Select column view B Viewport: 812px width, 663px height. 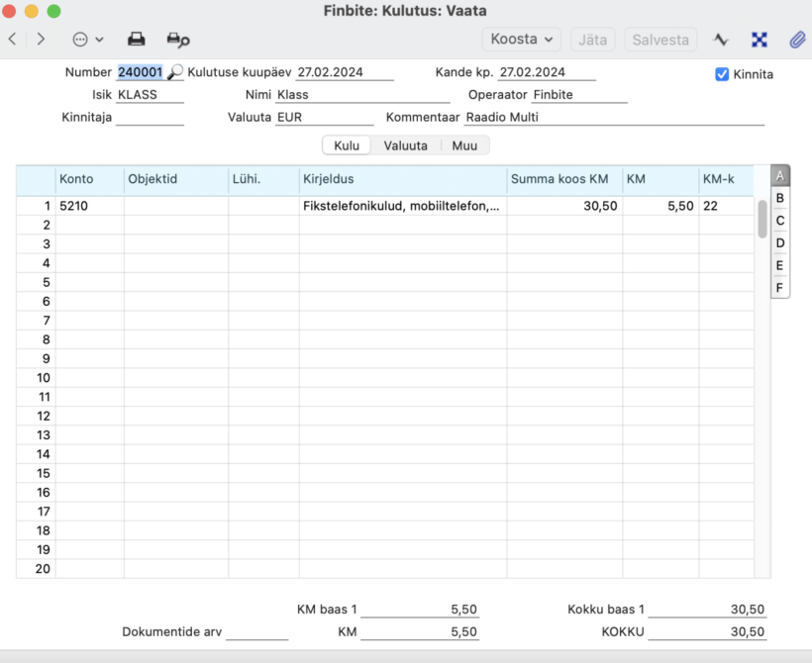pos(780,198)
